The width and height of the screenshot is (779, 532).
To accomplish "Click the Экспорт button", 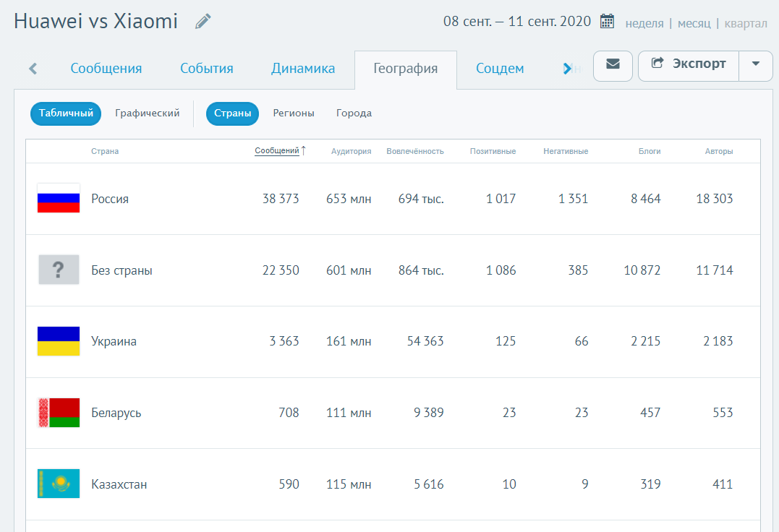I will 689,66.
